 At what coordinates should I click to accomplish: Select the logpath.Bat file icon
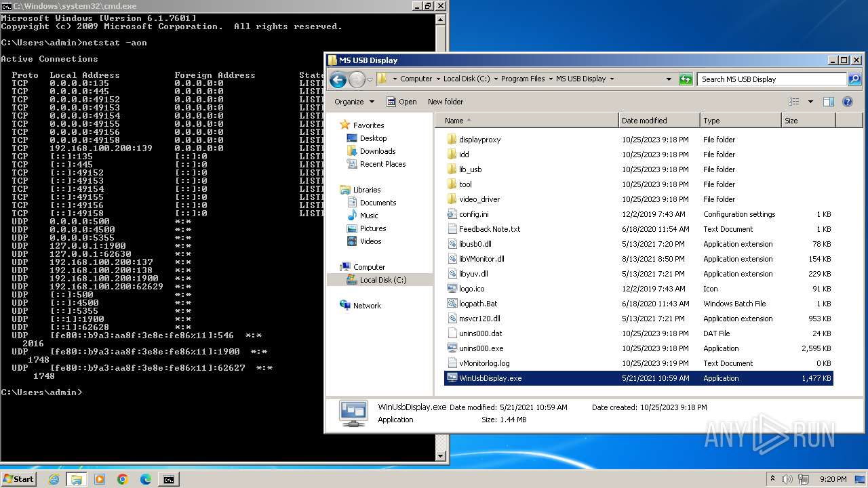pos(452,304)
